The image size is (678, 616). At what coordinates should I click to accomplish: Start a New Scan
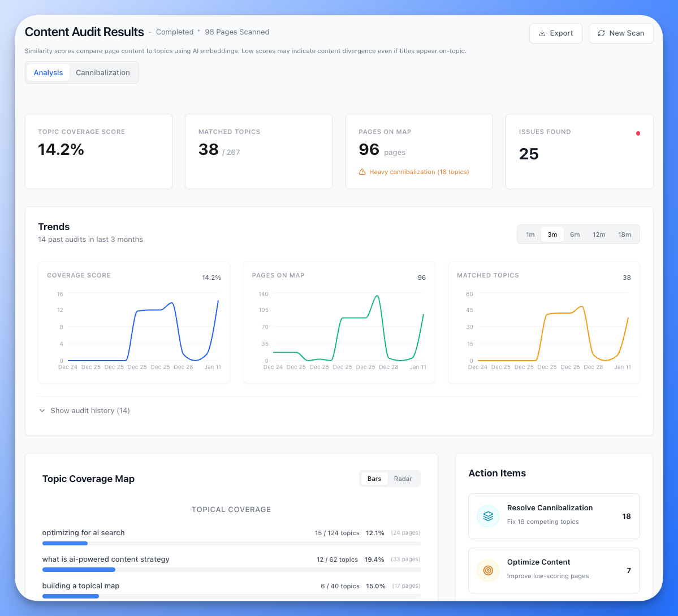coord(621,33)
